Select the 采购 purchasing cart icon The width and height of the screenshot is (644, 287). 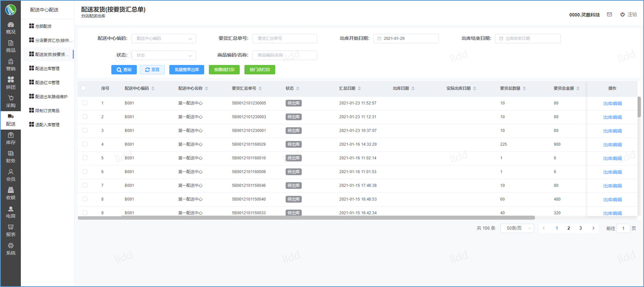(x=11, y=101)
